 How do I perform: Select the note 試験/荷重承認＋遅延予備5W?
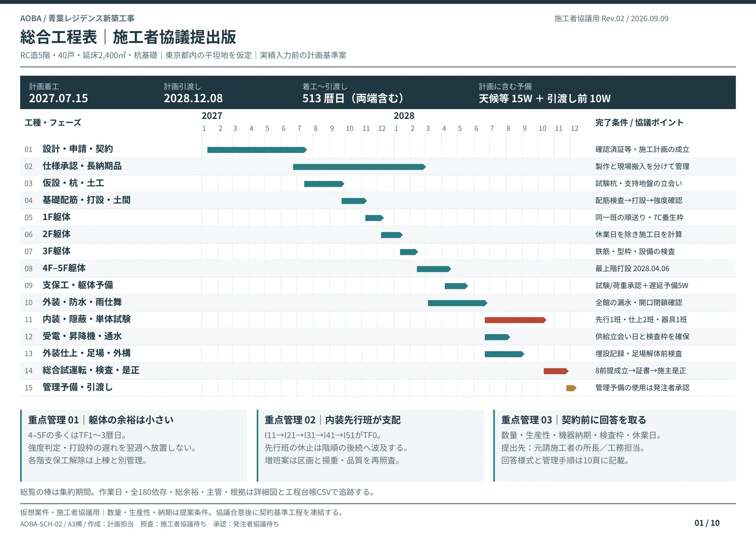pyautogui.click(x=642, y=286)
